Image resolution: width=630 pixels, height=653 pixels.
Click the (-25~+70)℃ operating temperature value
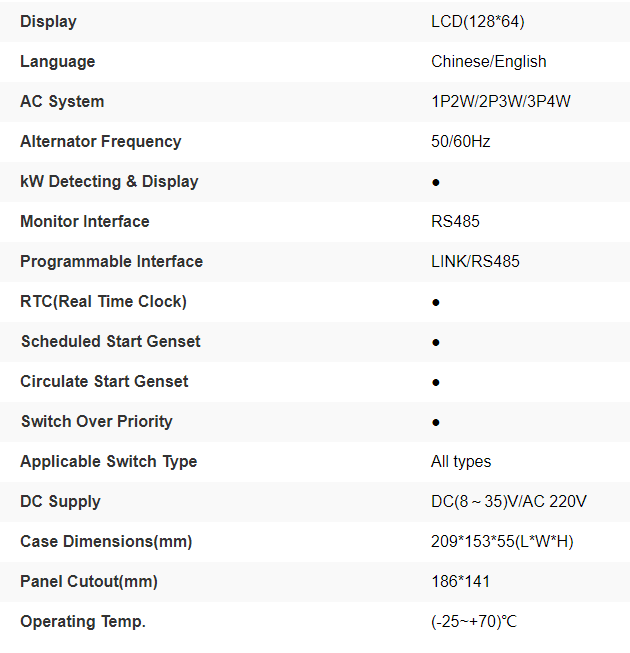click(474, 621)
